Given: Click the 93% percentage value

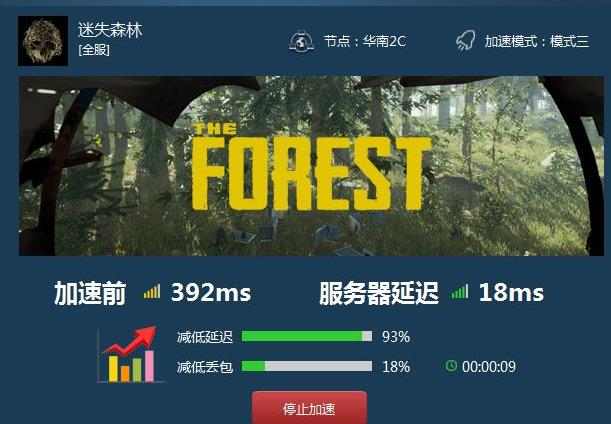Looking at the screenshot, I should point(396,337).
